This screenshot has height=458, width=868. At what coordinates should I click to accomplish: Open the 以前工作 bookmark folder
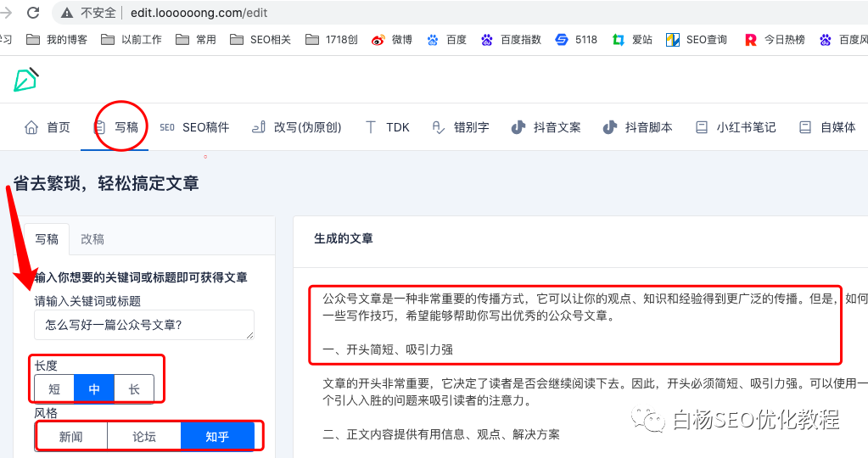point(132,40)
